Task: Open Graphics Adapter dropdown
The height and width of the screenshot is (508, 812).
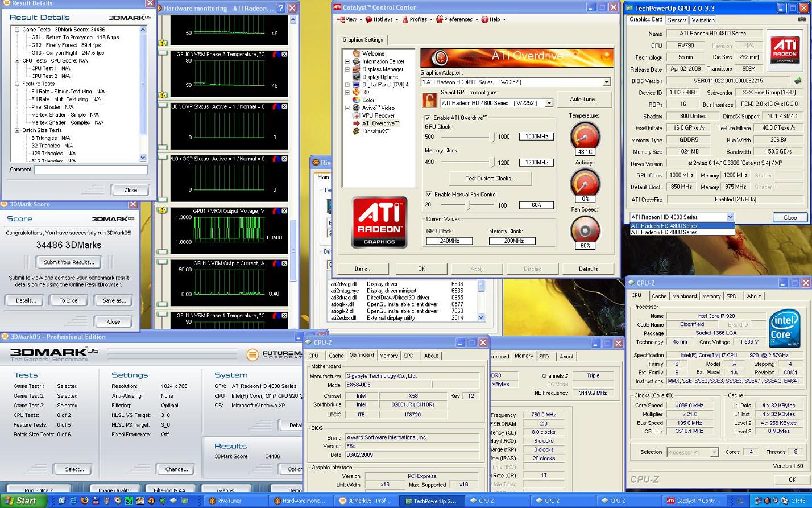Action: point(606,82)
